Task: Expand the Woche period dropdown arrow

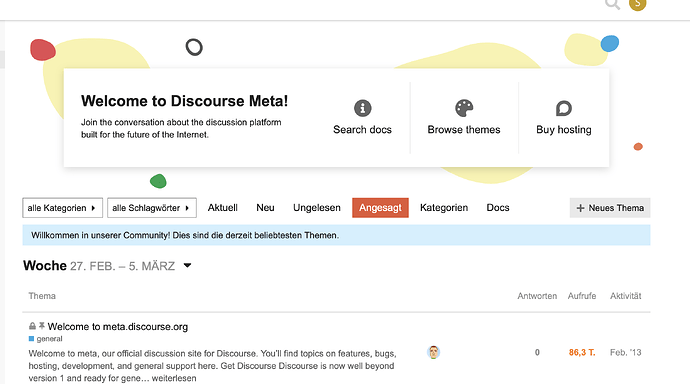Action: point(187,265)
